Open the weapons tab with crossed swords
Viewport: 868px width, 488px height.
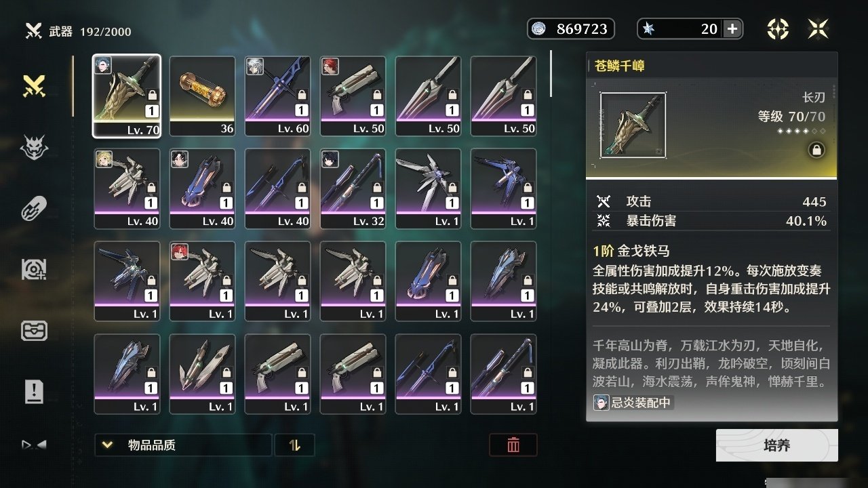click(x=34, y=86)
